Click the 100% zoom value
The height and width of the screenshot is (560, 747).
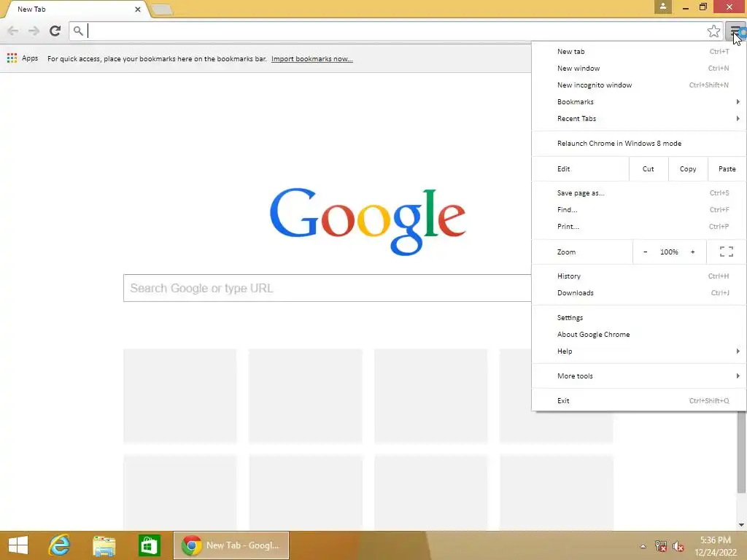pos(669,252)
